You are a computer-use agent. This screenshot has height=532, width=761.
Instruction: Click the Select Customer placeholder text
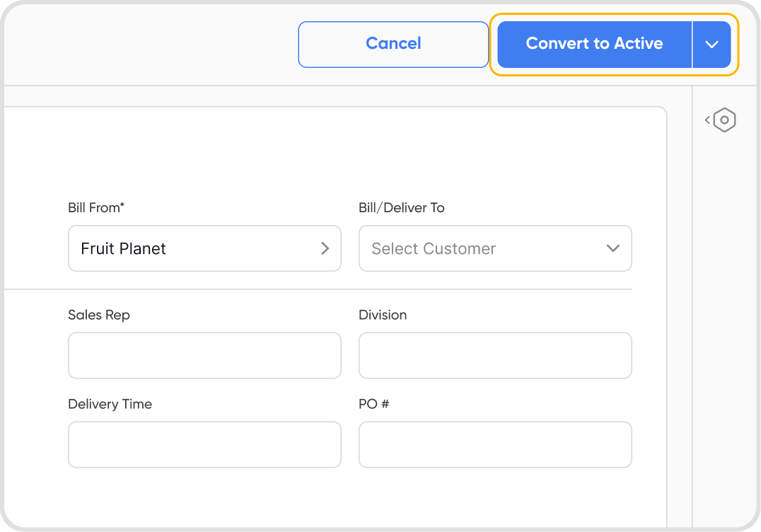pos(434,248)
